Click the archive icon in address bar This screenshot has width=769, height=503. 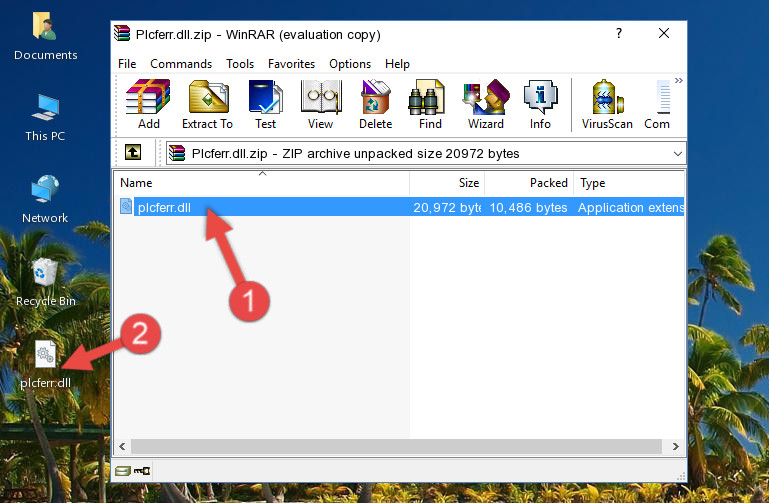click(x=177, y=153)
